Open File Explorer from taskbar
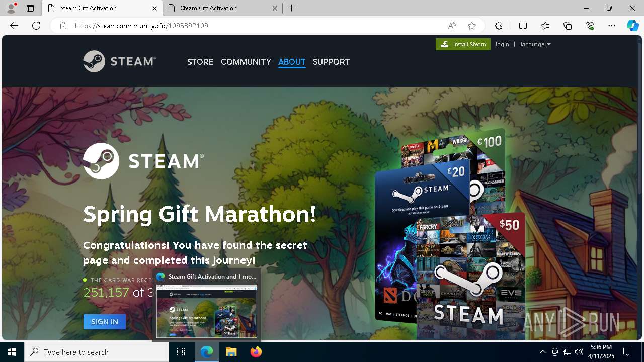 pyautogui.click(x=231, y=352)
